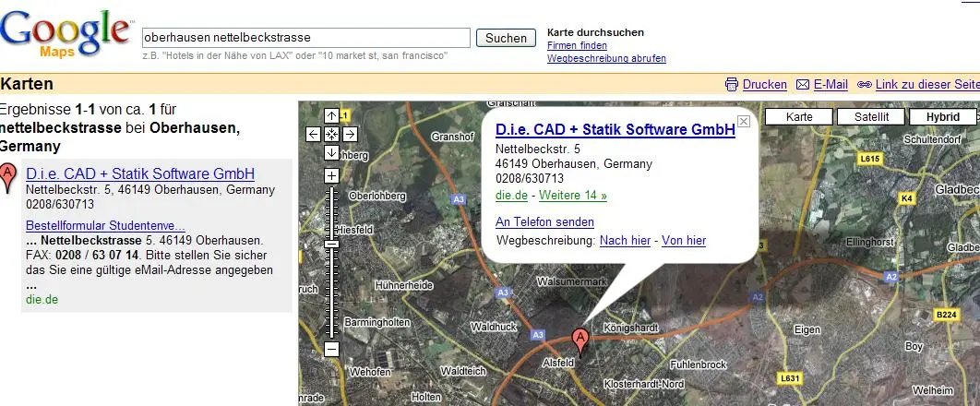Image resolution: width=980 pixels, height=406 pixels.
Task: Click the L615 road label
Action: 870,159
